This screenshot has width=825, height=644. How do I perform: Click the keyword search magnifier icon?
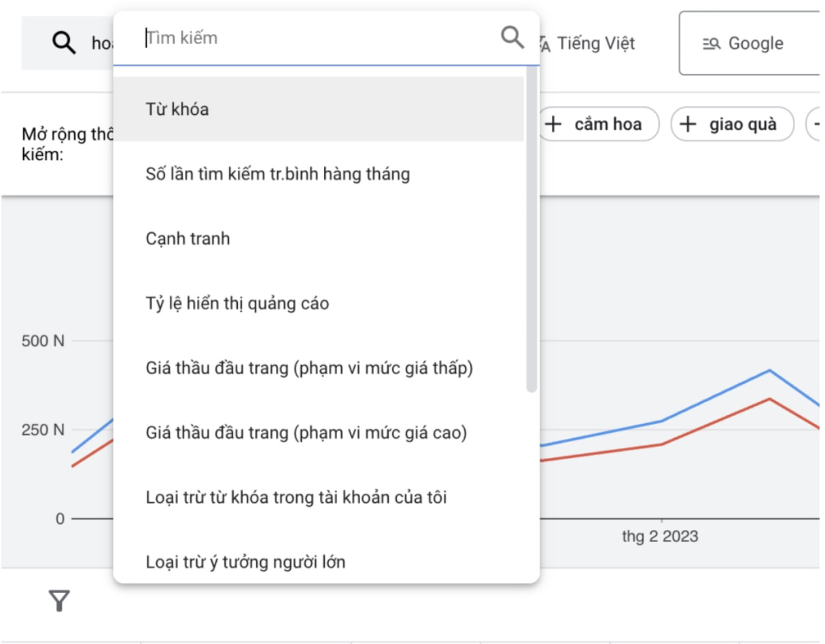(64, 43)
